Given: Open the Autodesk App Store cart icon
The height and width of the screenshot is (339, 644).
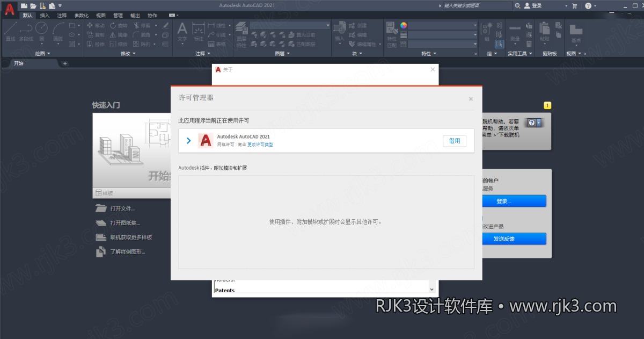Looking at the screenshot, I should coord(575,5).
